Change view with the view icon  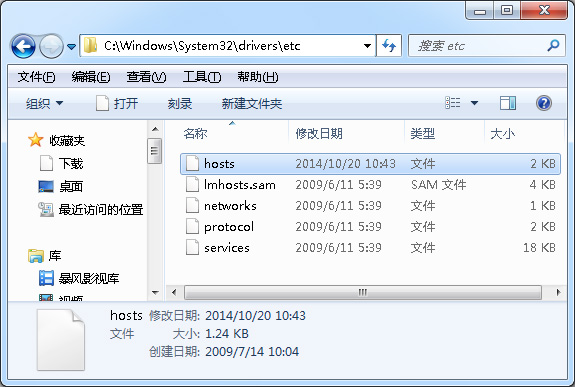tap(453, 103)
